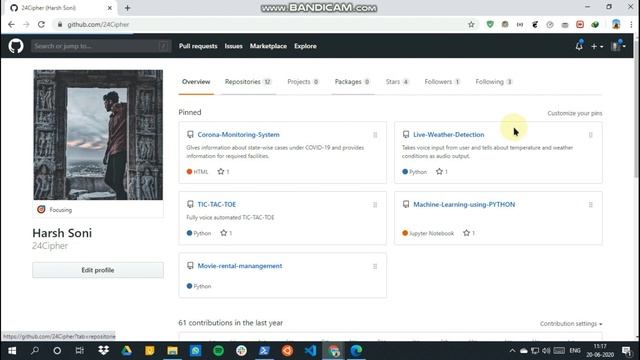Viewport: 640px width, 360px height.
Task: Click the browser back arrow
Action: click(11, 24)
